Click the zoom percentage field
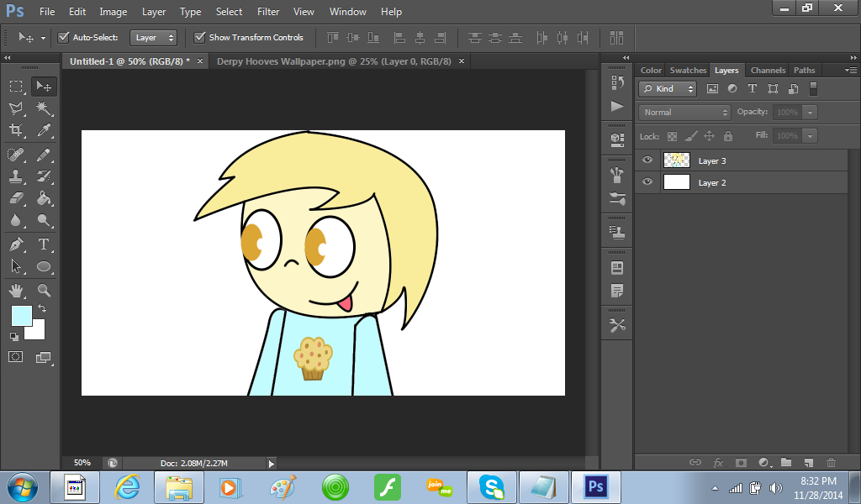Viewport: 861px width, 504px height. click(x=82, y=463)
